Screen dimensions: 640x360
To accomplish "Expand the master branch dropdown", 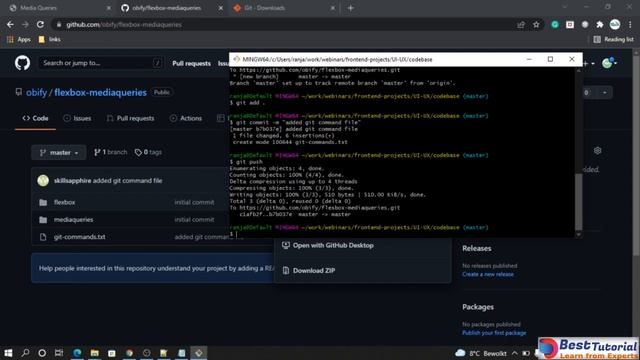I will point(59,153).
